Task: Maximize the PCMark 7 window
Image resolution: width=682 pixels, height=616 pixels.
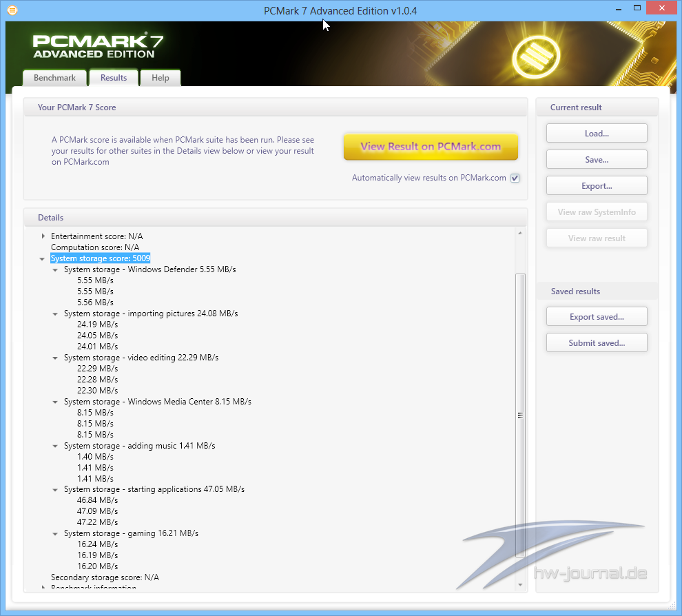Action: click(637, 8)
